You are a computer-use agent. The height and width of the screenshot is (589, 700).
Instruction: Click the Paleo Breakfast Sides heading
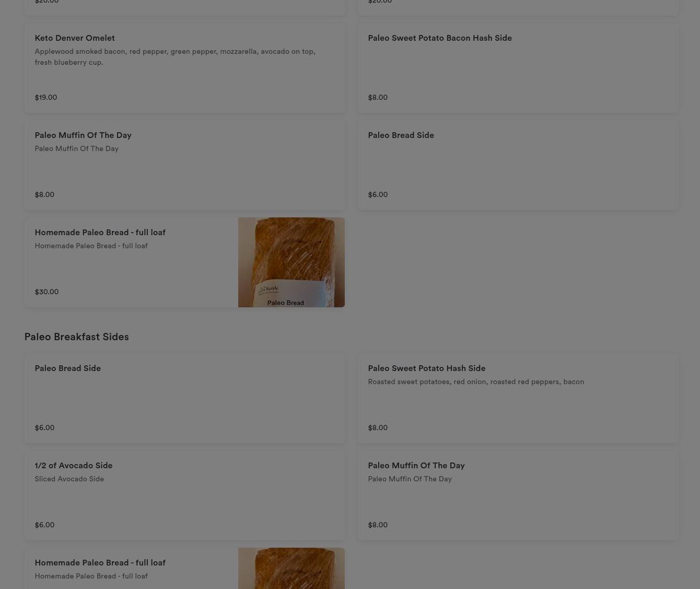[x=76, y=337]
